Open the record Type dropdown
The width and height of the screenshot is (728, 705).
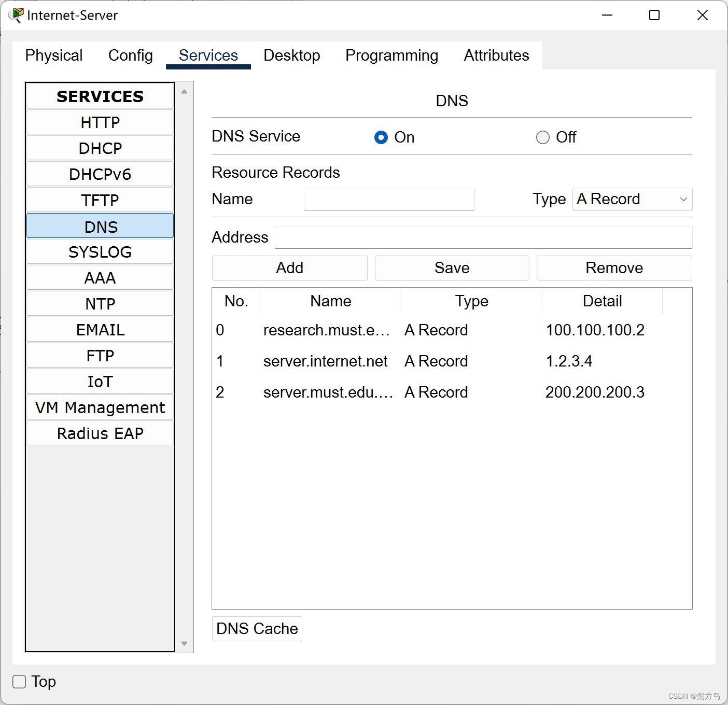(632, 199)
